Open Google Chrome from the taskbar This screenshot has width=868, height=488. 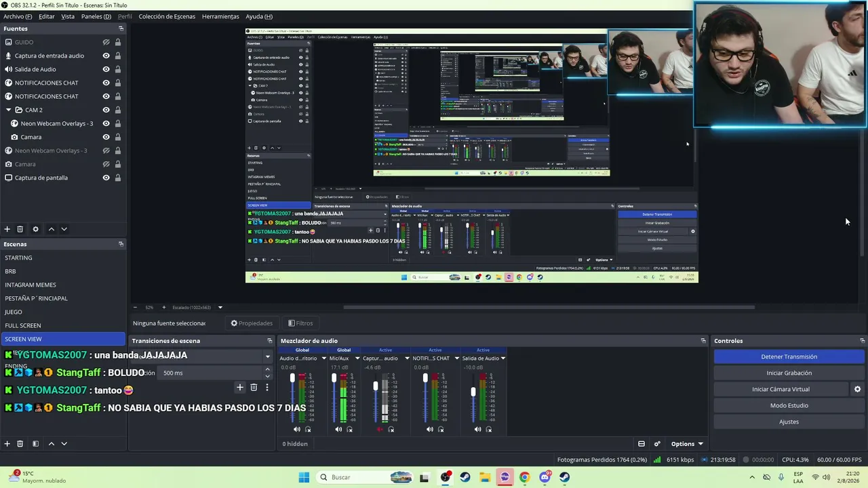(524, 477)
